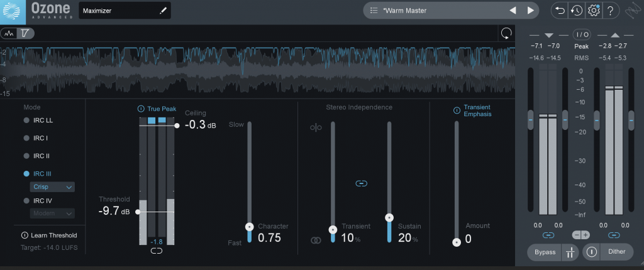Toggle the input gain link icon
644x270 pixels.
[x=548, y=235]
